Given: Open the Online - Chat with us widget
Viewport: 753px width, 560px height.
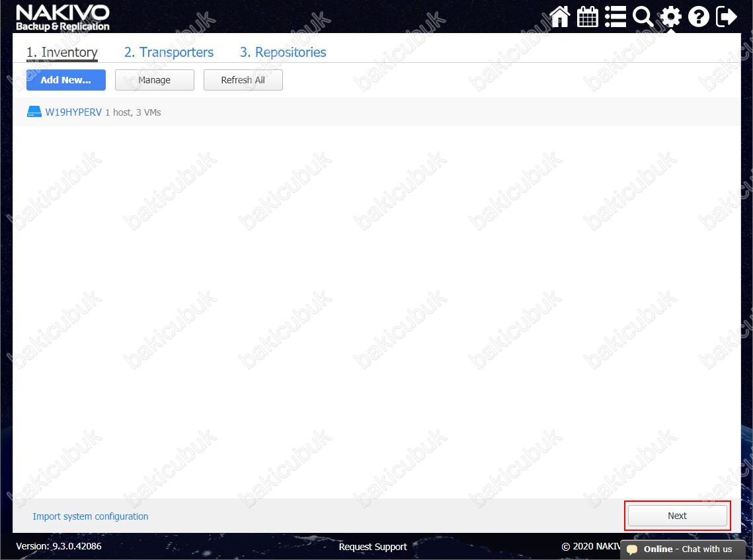Looking at the screenshot, I should click(682, 549).
